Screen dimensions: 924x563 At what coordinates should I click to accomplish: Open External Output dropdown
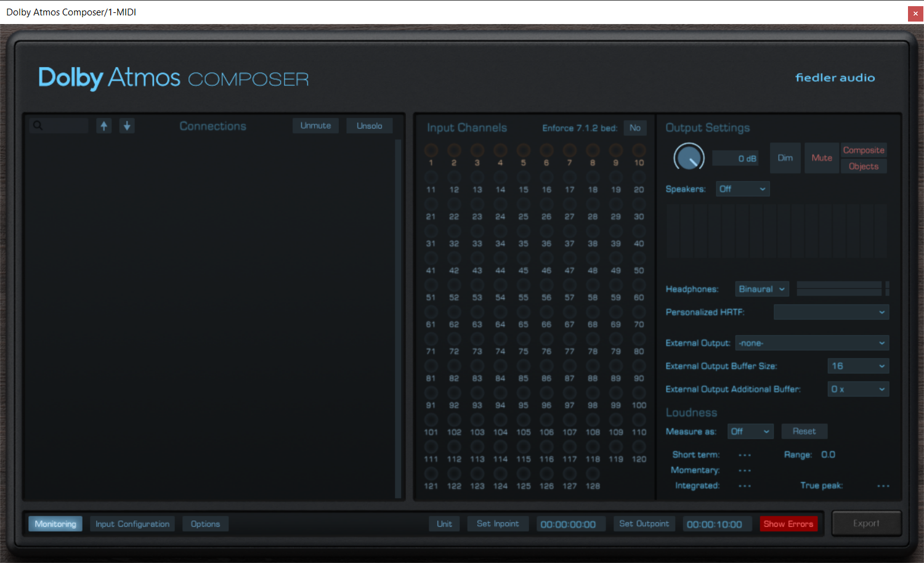(812, 343)
